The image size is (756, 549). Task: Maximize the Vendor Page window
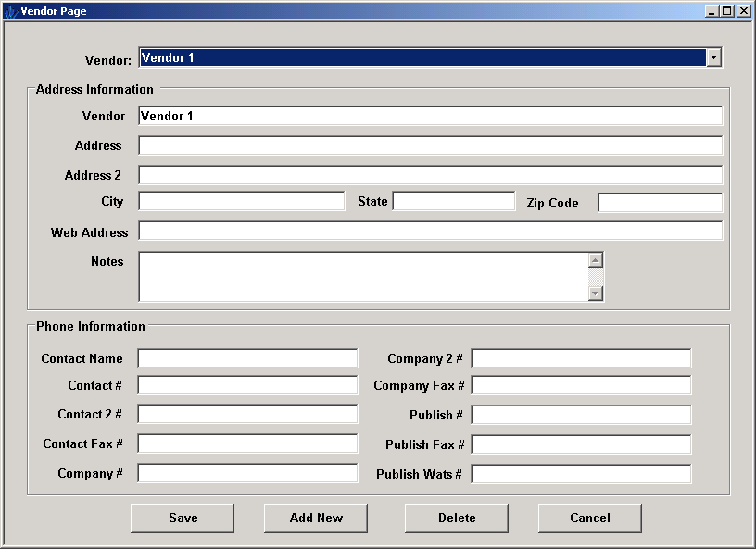[x=727, y=11]
